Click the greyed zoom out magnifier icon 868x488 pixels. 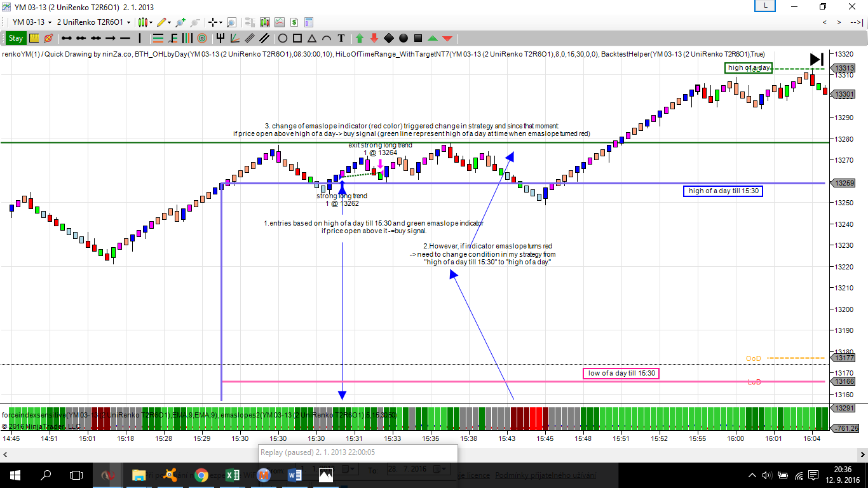click(x=195, y=22)
